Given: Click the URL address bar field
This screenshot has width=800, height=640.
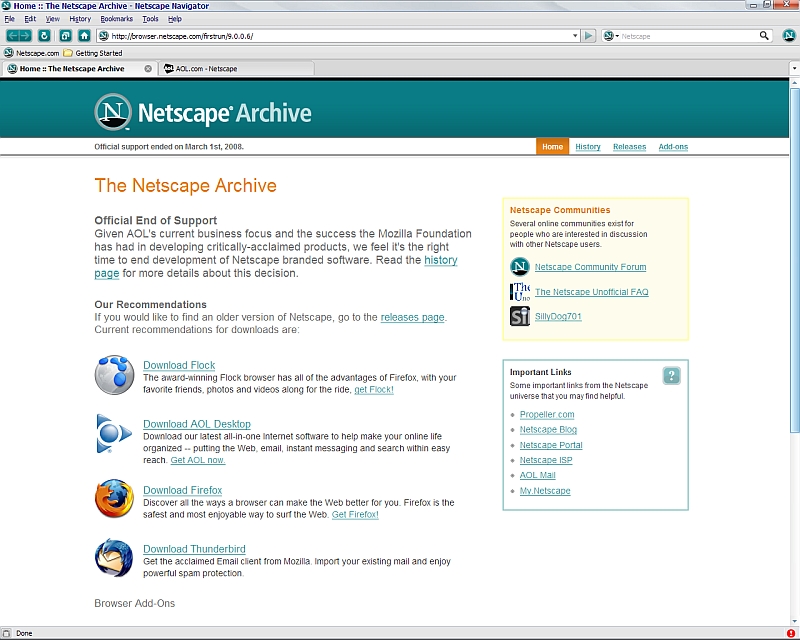Looking at the screenshot, I should (340, 36).
